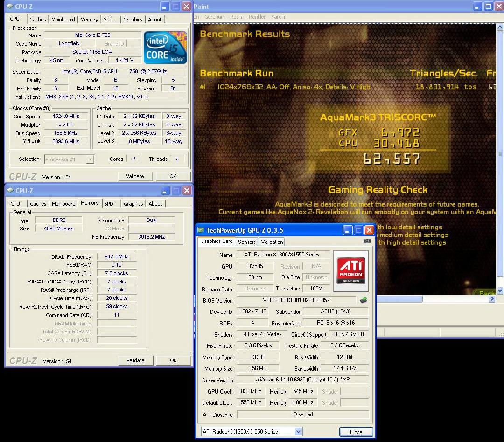Image resolution: width=504 pixels, height=442 pixels.
Task: Switch to Caches tab in top CPU-Z
Action: [x=38, y=20]
